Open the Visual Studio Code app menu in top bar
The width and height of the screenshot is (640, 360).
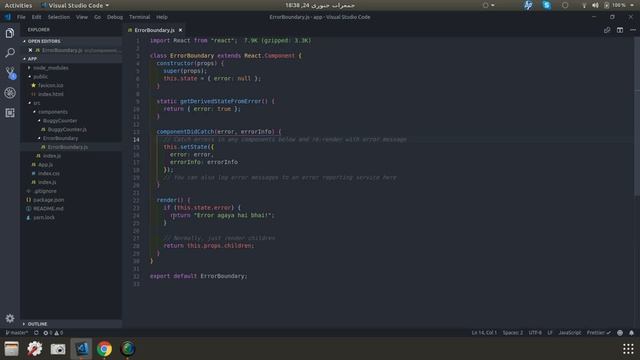[75, 5]
